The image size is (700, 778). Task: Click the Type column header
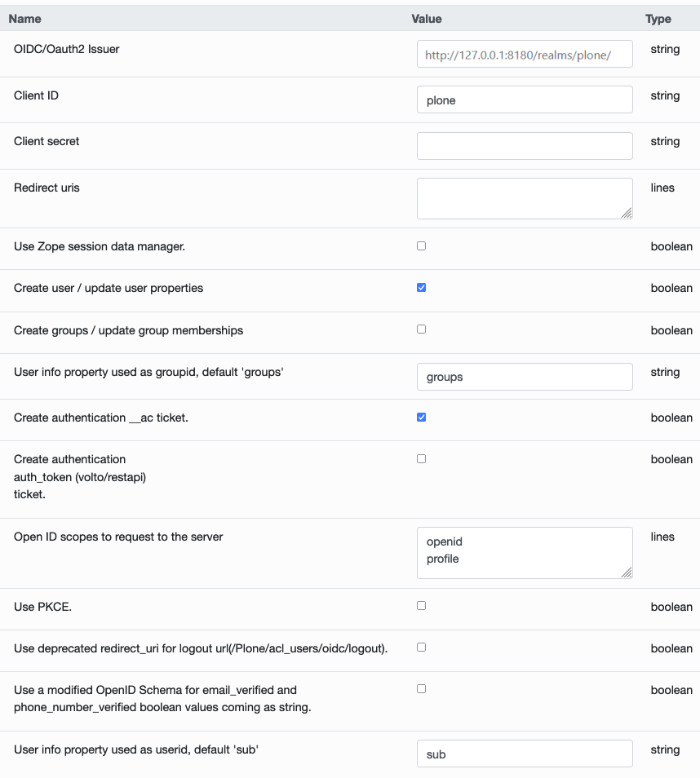coord(658,18)
